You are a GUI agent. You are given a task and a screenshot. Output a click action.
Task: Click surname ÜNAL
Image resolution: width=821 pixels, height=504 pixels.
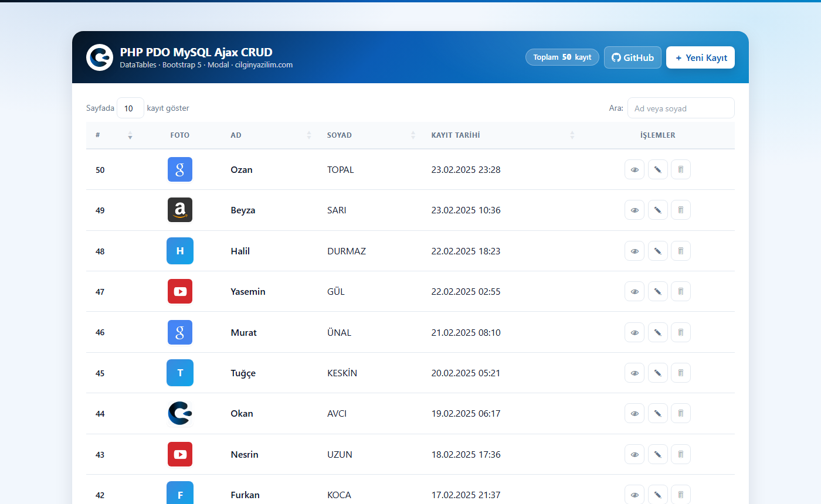339,332
